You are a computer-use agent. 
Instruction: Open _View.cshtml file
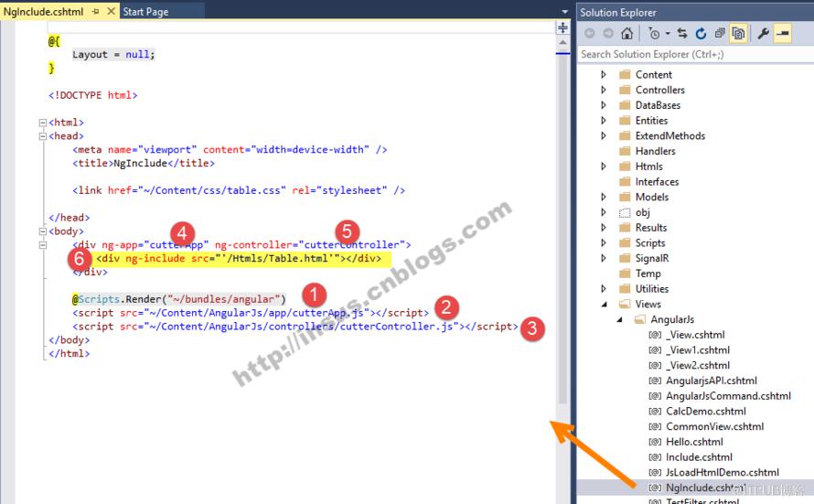click(696, 335)
